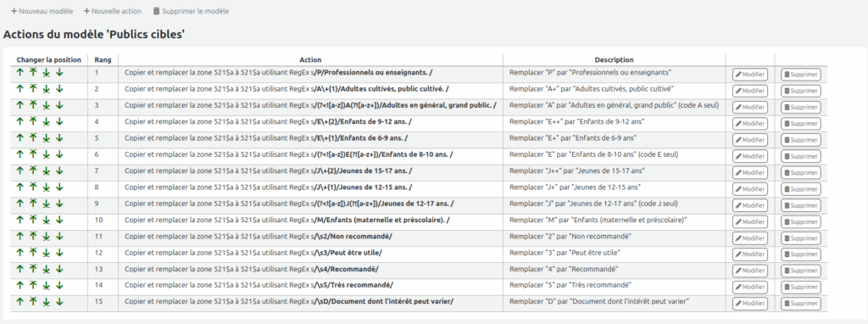Click the Changer la position header
Image resolution: width=868 pixels, height=324 pixels.
pyautogui.click(x=48, y=60)
